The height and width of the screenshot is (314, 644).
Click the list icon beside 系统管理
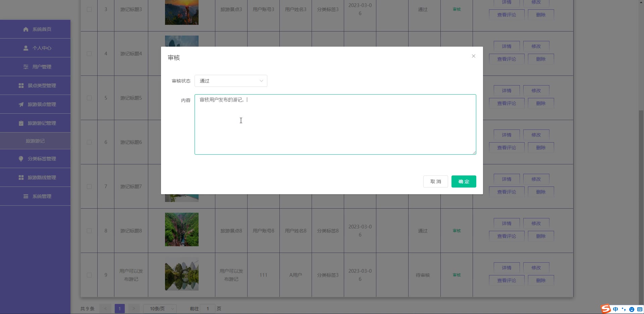pos(26,196)
